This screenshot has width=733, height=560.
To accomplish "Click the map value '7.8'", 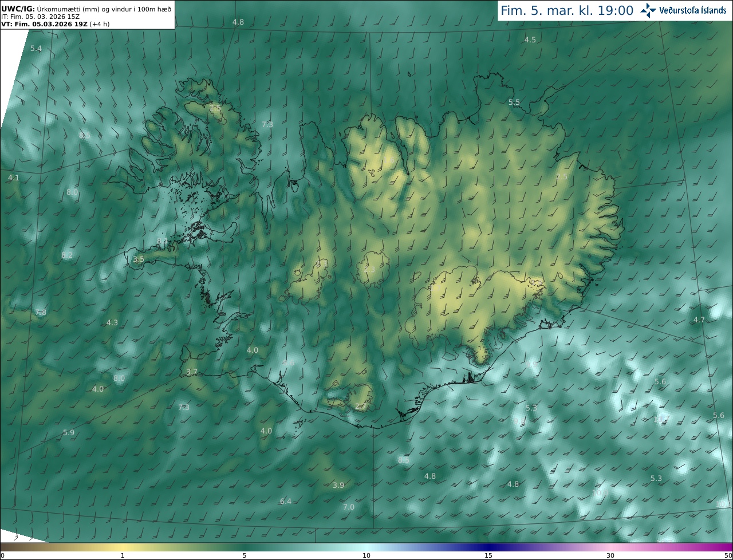I will coord(41,312).
